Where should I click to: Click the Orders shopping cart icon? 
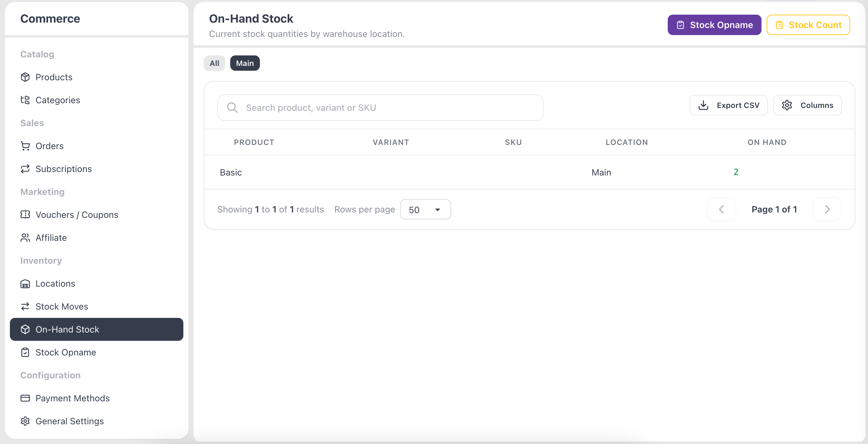[25, 146]
